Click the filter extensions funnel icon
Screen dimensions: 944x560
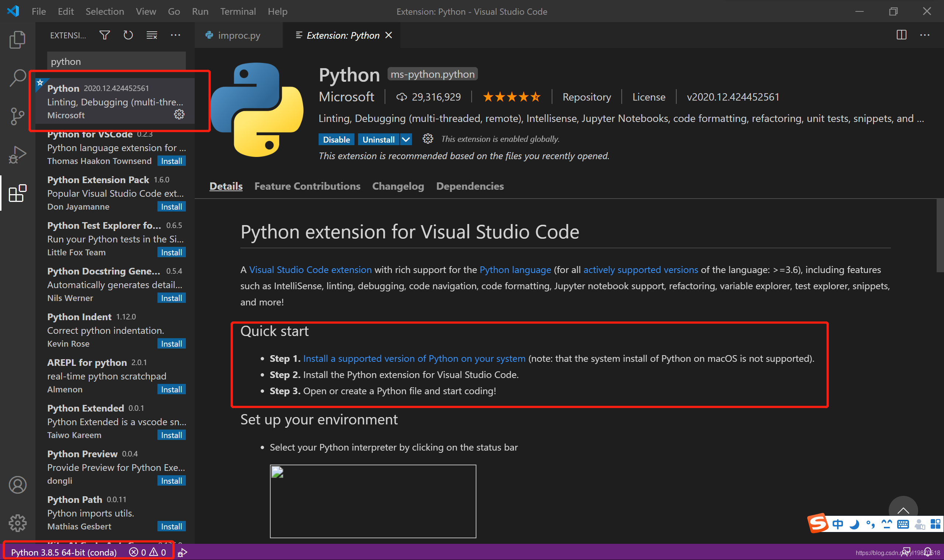coord(105,35)
